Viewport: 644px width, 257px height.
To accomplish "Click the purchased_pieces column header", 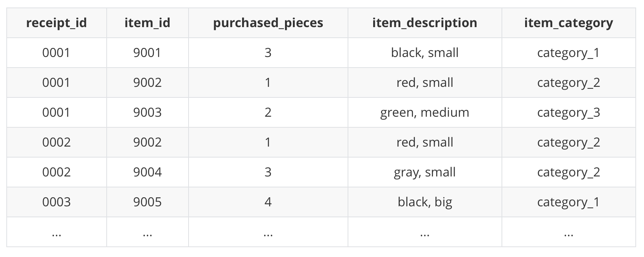I will click(x=268, y=23).
